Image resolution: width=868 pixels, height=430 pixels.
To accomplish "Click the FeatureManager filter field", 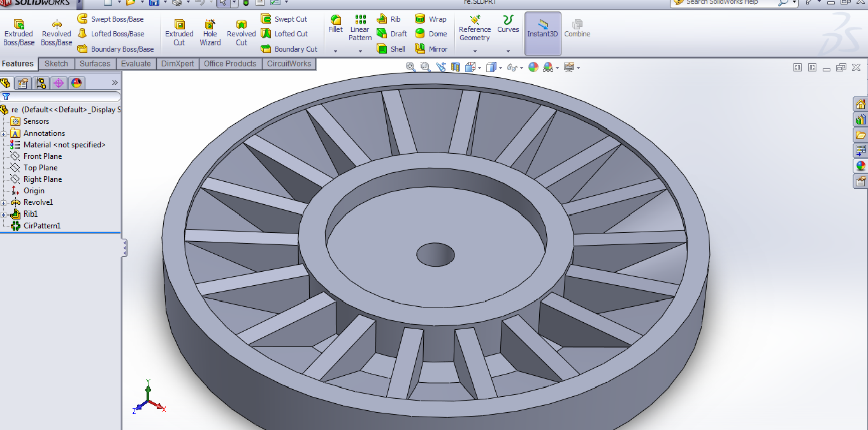I will click(x=61, y=97).
